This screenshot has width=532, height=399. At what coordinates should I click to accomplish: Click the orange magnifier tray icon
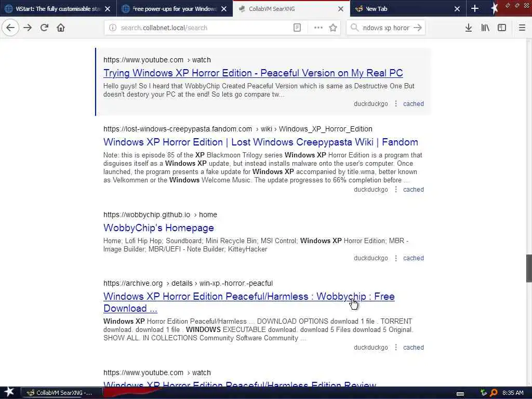[x=494, y=393]
